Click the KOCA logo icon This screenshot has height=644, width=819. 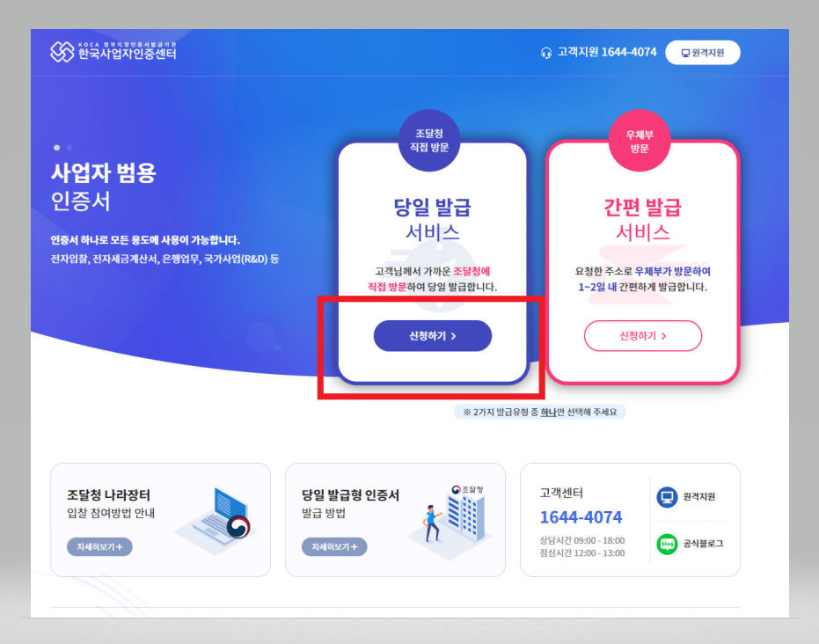pyautogui.click(x=62, y=52)
